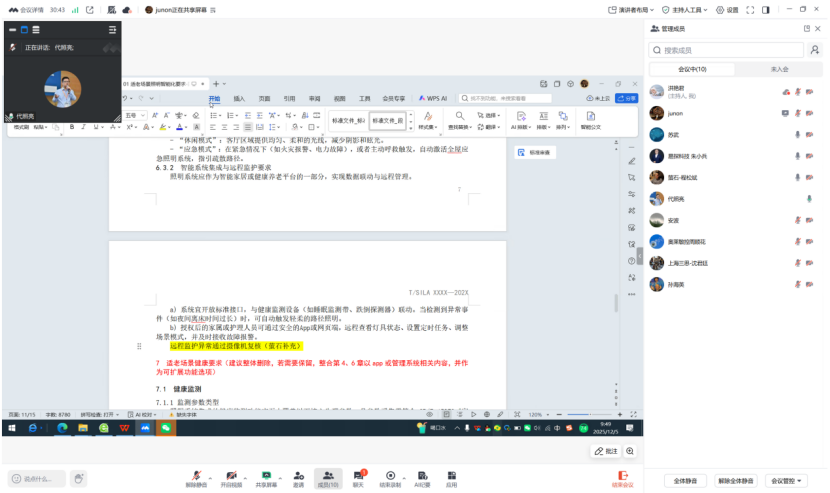Click the WPS bold icon
The image size is (830, 493).
(x=72, y=127)
